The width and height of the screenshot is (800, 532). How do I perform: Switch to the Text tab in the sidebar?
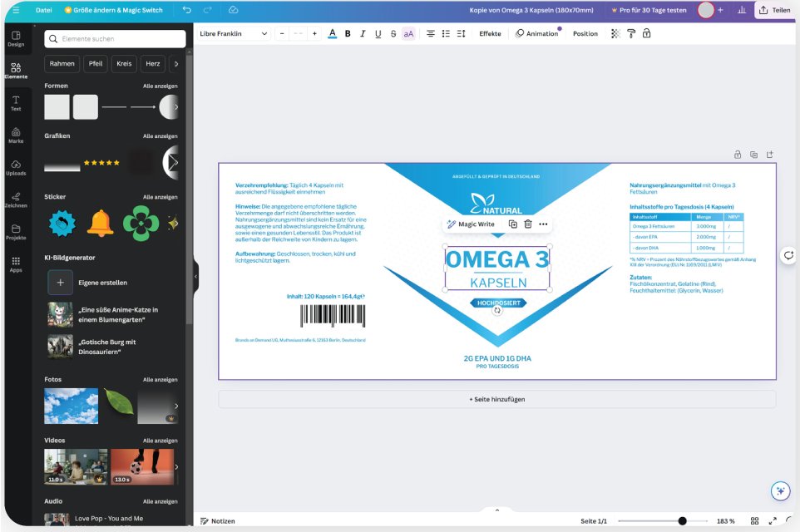point(16,103)
